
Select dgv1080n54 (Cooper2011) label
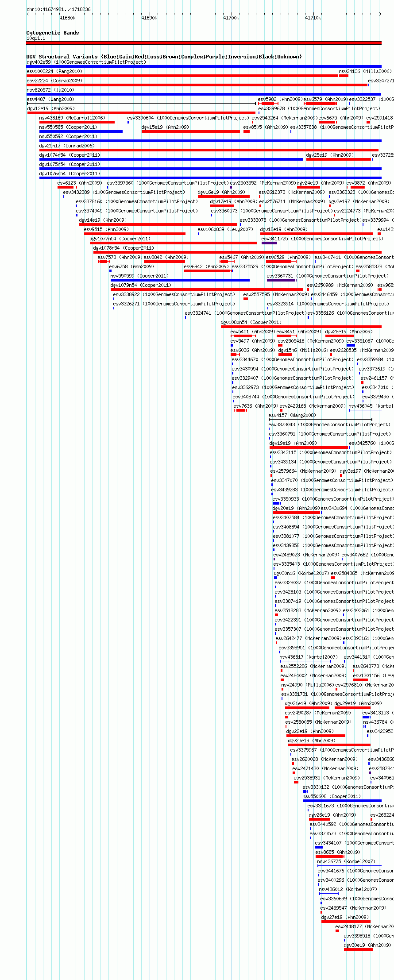coord(251,322)
